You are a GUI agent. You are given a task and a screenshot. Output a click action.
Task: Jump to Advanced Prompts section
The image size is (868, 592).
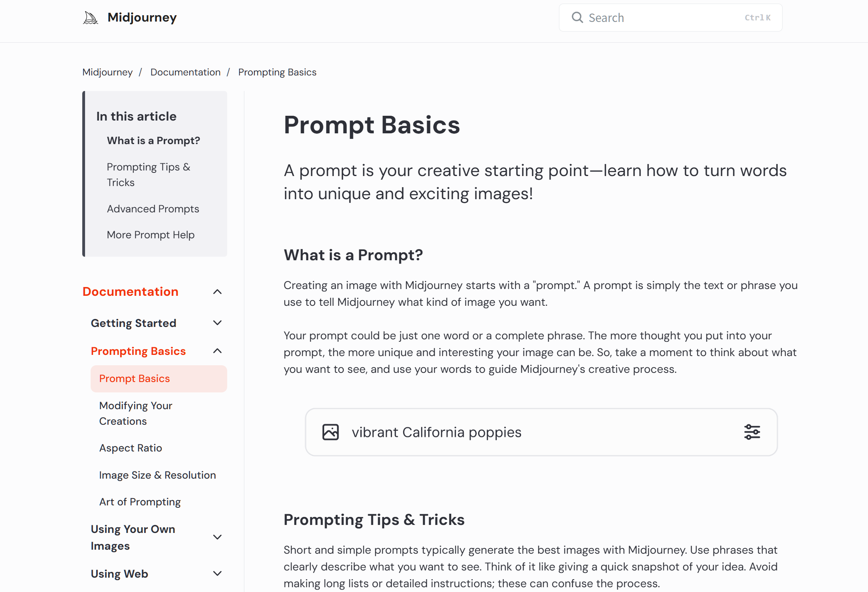click(153, 209)
